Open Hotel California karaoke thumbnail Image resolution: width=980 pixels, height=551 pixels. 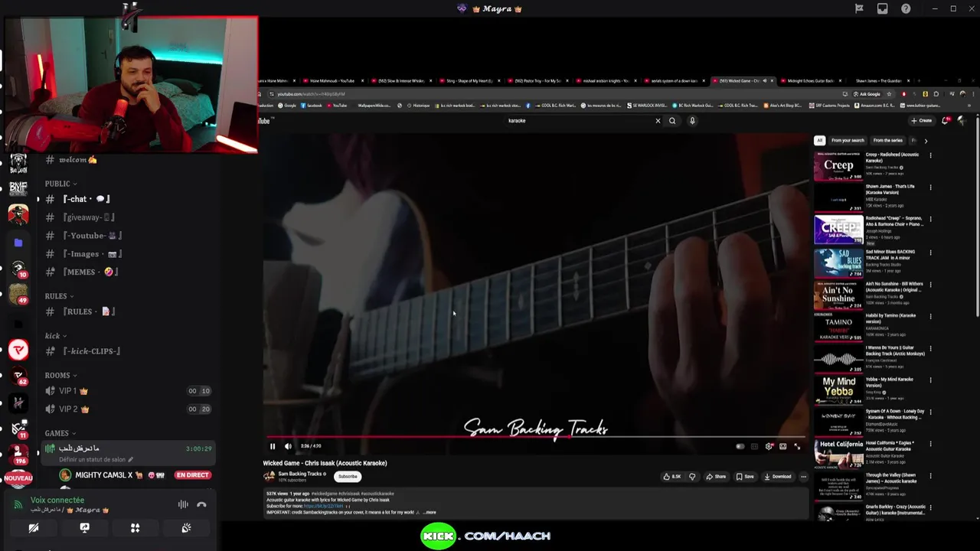838,455
